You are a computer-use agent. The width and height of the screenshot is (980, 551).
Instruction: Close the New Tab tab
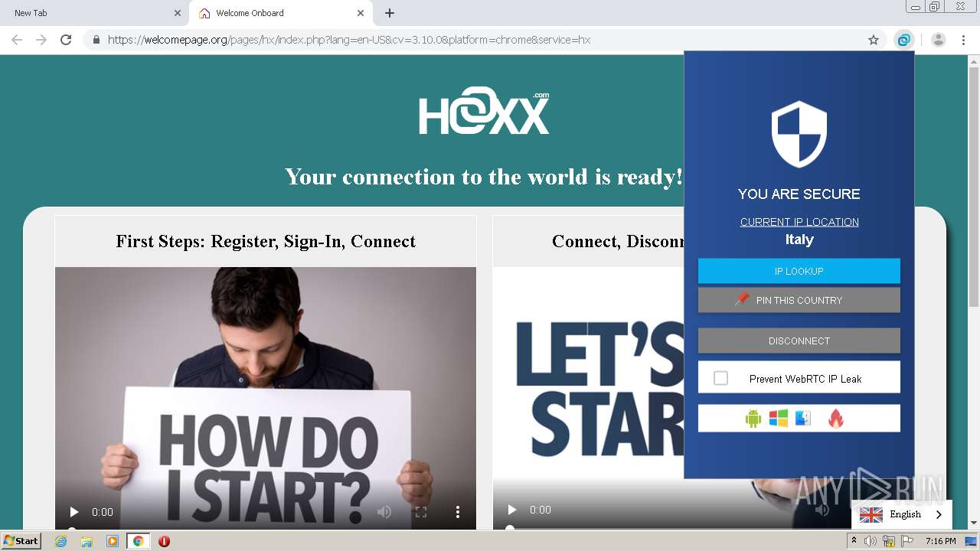click(178, 13)
